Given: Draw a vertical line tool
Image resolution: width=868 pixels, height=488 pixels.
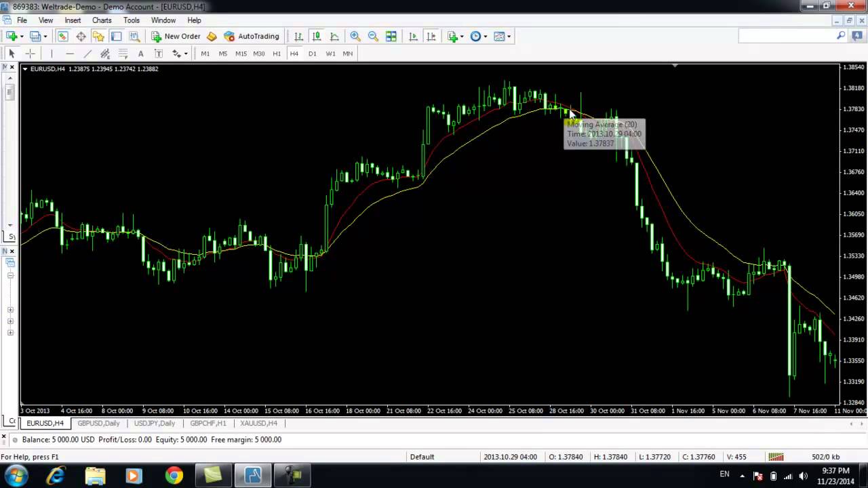Looking at the screenshot, I should (x=52, y=54).
